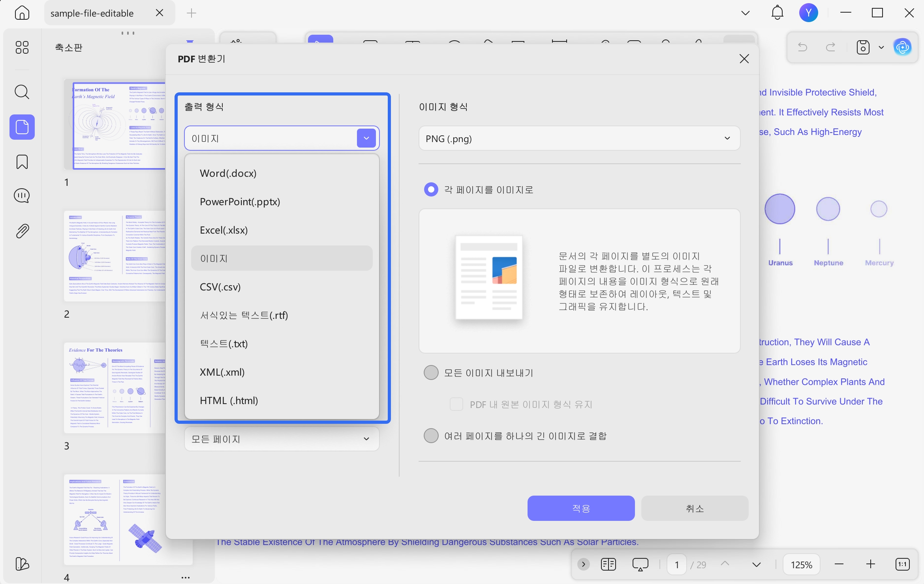
Task: Start slideshow presentation mode
Action: pyautogui.click(x=640, y=564)
